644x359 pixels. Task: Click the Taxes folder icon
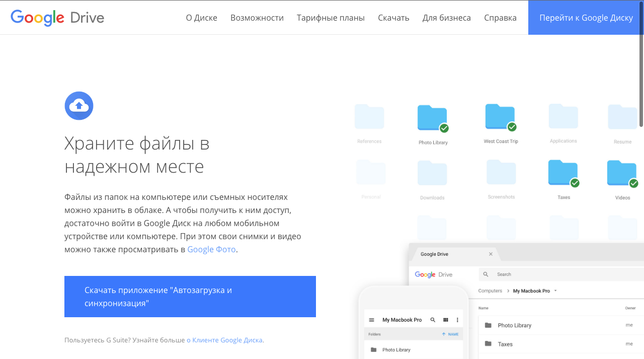point(563,173)
